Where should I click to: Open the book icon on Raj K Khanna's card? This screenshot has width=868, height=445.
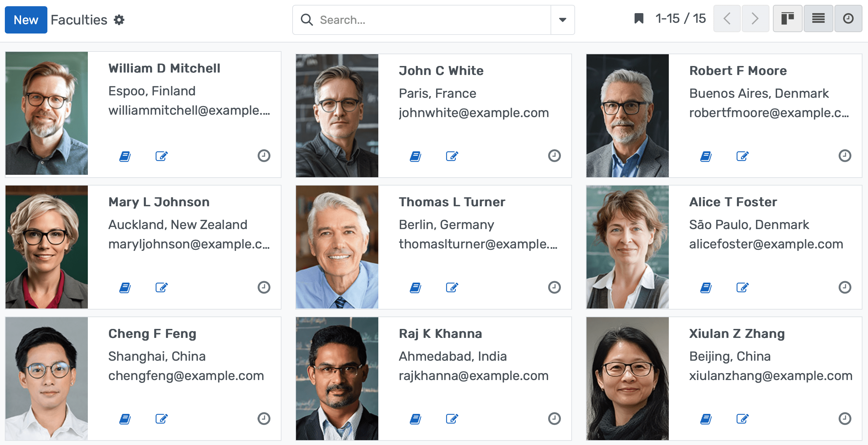tap(416, 419)
